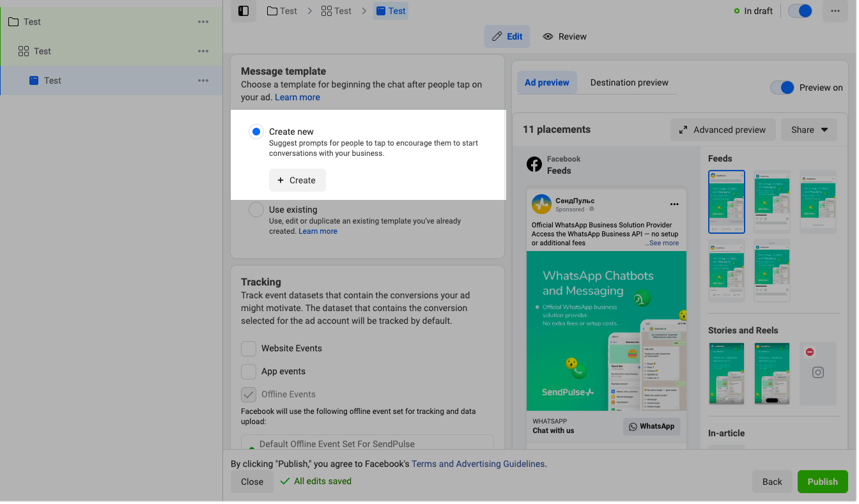Image resolution: width=859 pixels, height=504 pixels.
Task: Enable the Website Events checkbox
Action: pos(249,348)
